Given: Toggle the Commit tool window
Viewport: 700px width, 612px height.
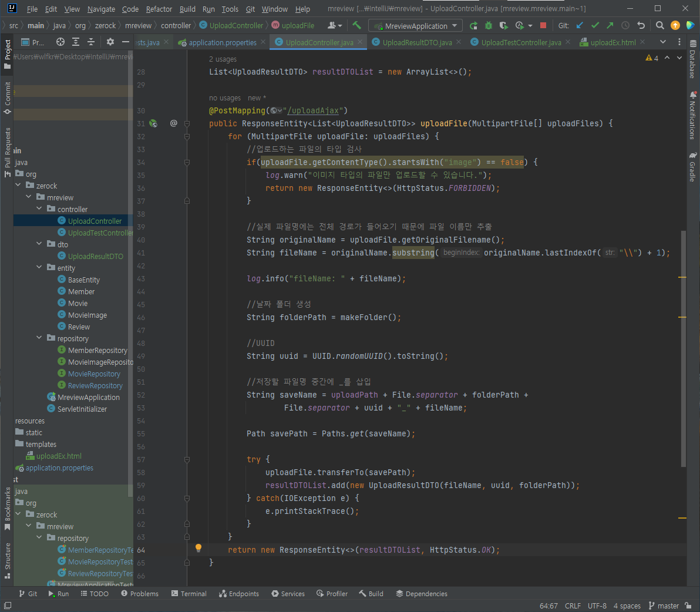Looking at the screenshot, I should click(x=7, y=97).
